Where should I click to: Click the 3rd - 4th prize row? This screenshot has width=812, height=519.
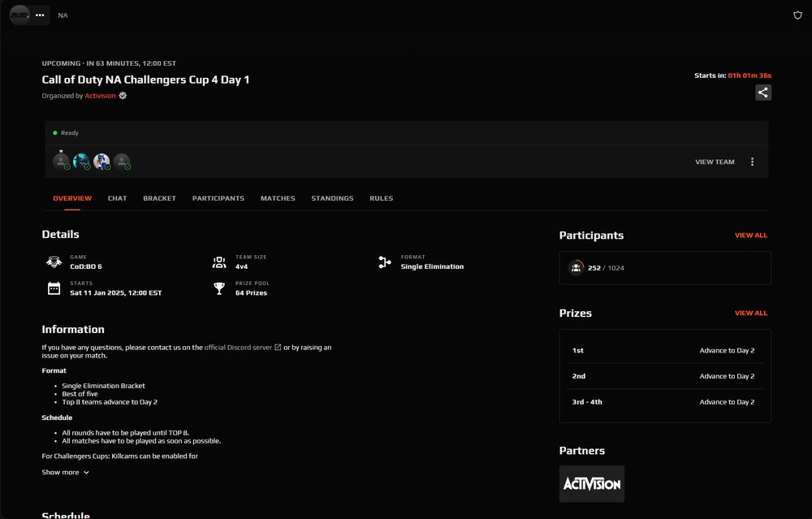(665, 402)
